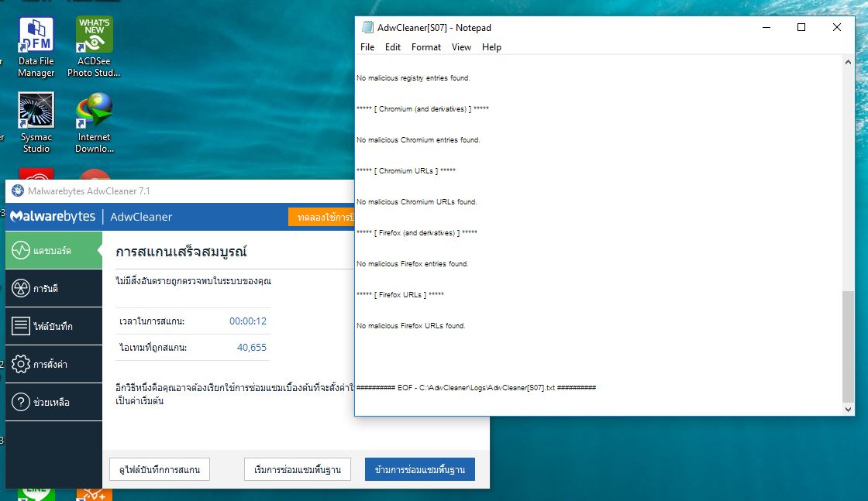The height and width of the screenshot is (501, 868).
Task: Click the Log files list icon
Action: 21,326
